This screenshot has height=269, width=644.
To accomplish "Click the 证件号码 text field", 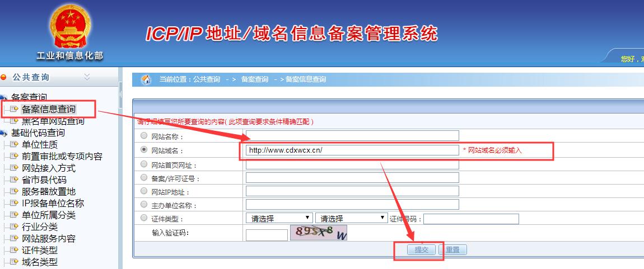I will pyautogui.click(x=471, y=219).
